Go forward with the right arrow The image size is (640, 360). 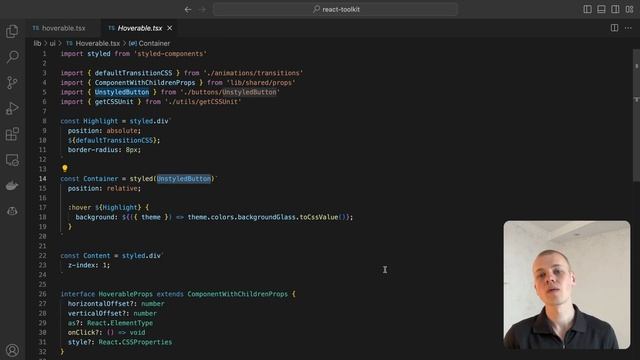202,9
